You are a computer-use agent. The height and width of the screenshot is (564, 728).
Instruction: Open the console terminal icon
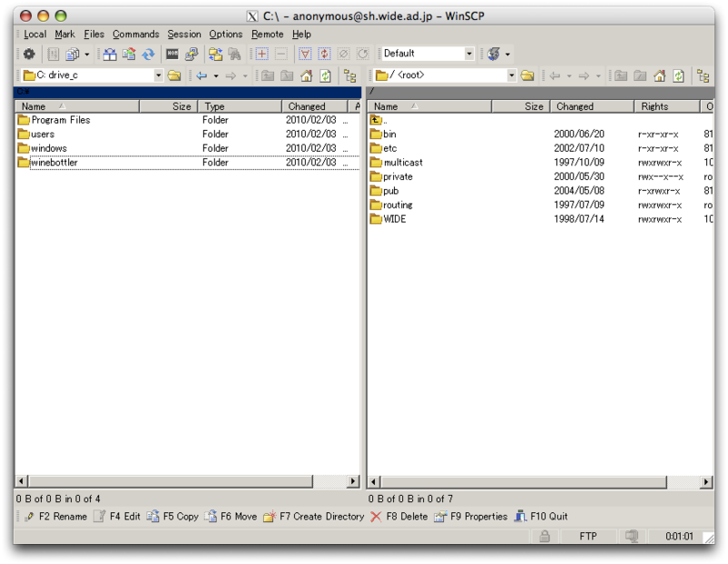click(172, 54)
